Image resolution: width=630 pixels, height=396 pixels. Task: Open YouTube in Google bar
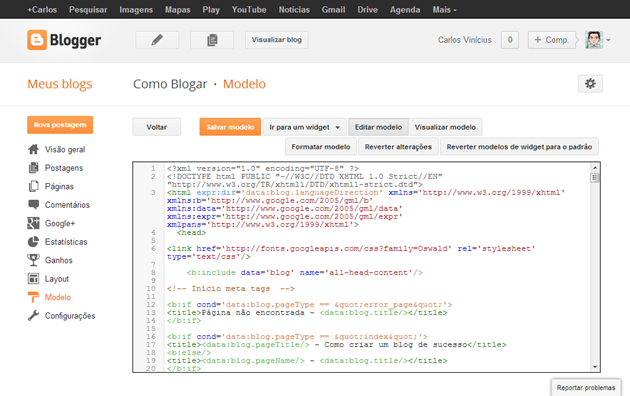[249, 10]
